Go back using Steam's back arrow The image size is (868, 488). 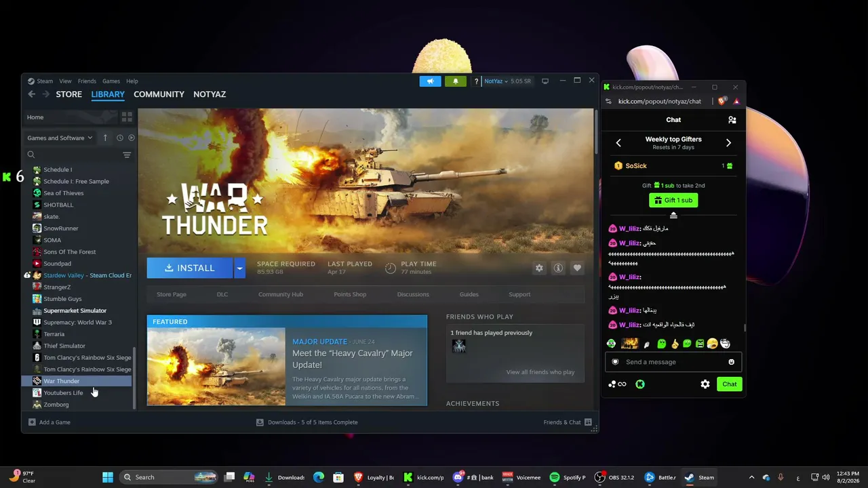click(31, 94)
